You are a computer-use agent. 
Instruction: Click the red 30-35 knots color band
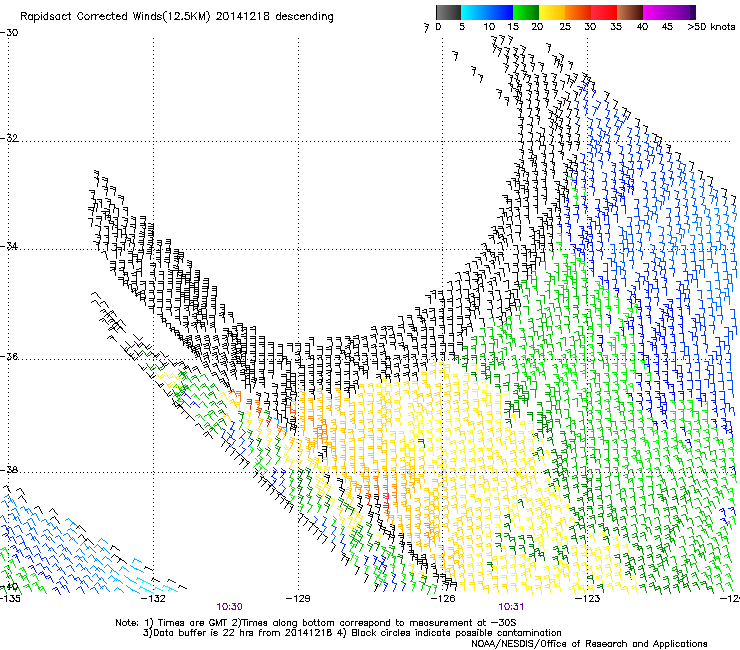pos(604,12)
